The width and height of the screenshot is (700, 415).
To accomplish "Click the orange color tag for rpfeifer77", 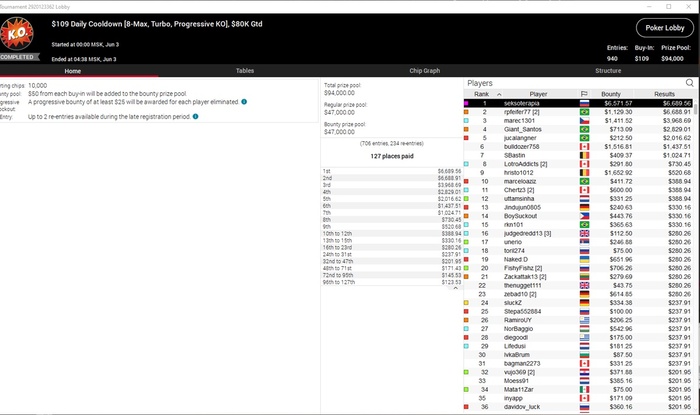I will tap(466, 112).
